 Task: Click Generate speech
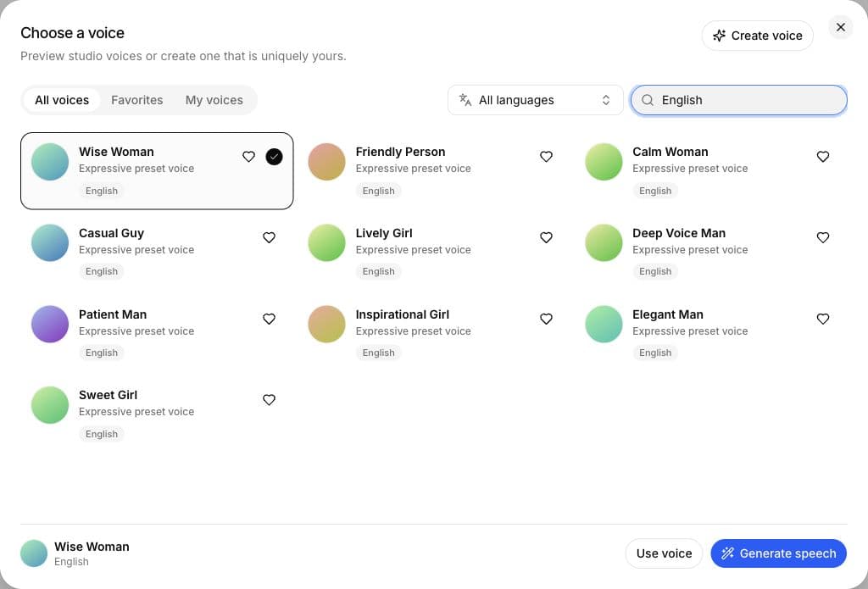tap(778, 553)
